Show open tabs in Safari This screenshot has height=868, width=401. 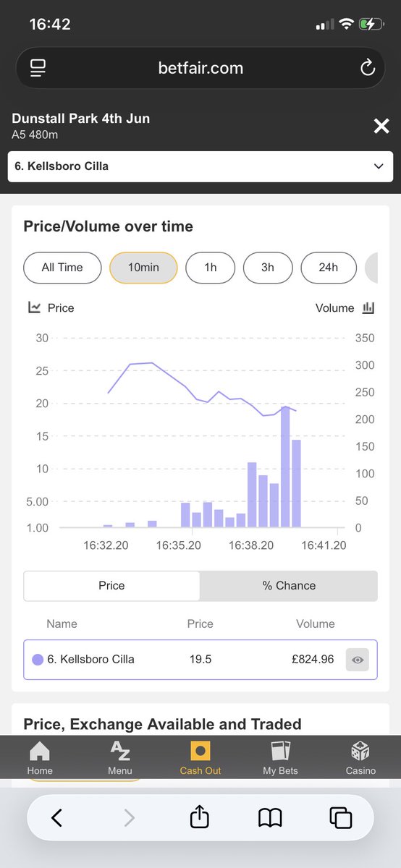pyautogui.click(x=340, y=817)
